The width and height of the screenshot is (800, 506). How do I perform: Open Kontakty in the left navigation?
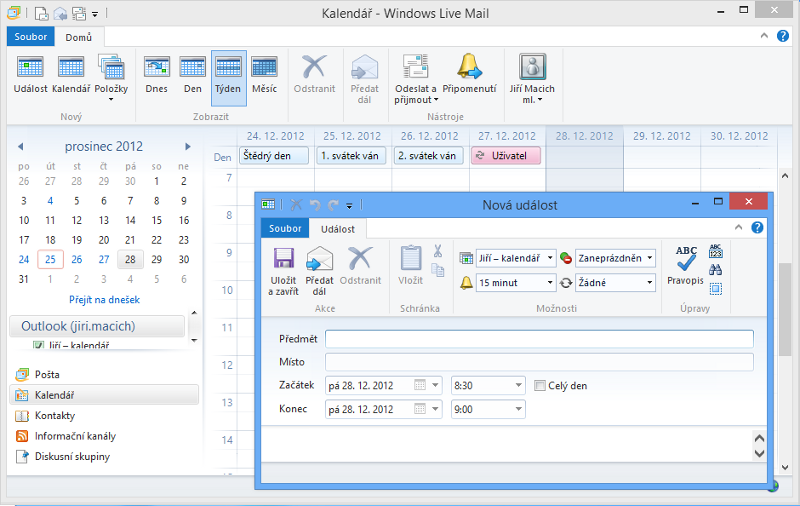[55, 415]
